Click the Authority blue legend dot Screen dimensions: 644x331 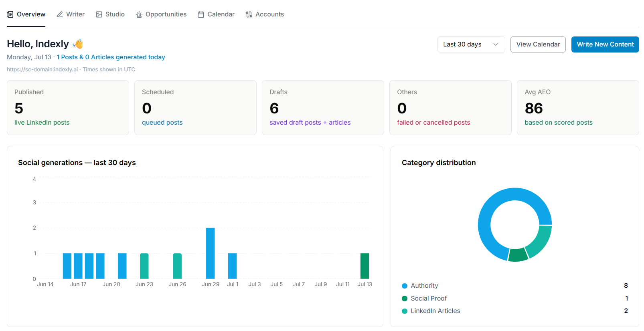pos(405,286)
